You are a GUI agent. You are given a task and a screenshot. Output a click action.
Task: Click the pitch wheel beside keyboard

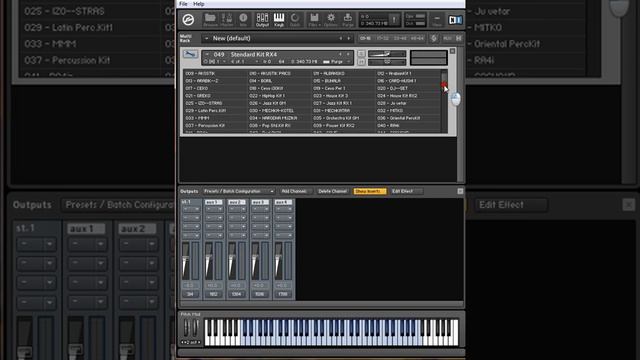point(186,328)
